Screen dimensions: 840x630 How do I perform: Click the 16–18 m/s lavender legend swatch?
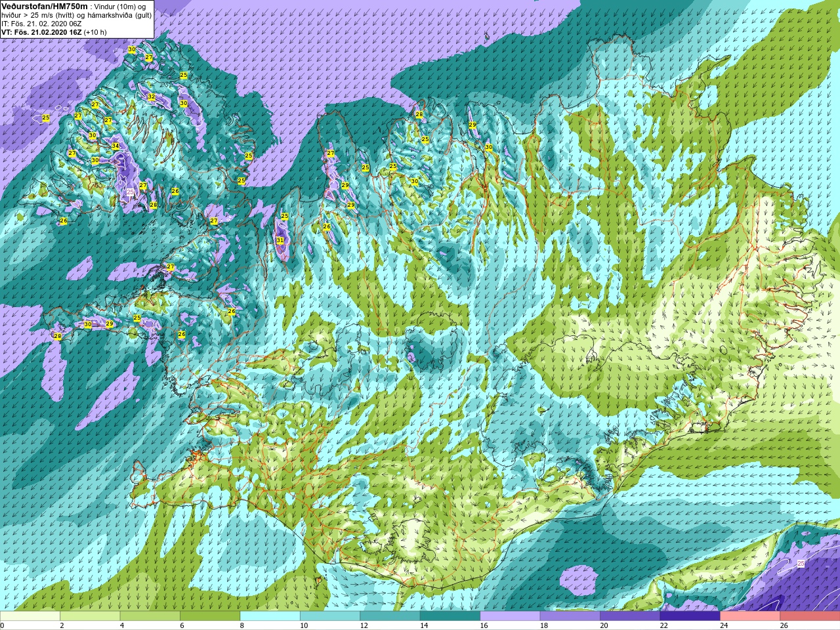click(x=511, y=617)
